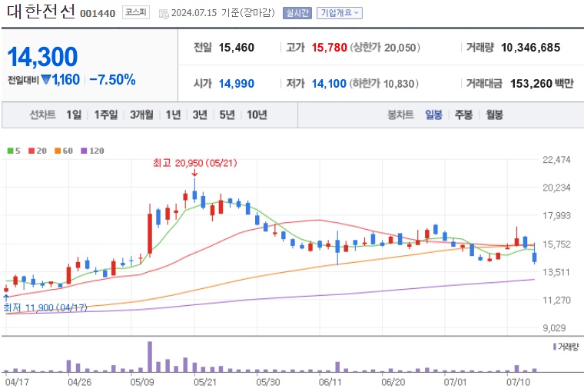Switch to 일봉 daily candle chart
Screen dimensions: 584x392
434,115
